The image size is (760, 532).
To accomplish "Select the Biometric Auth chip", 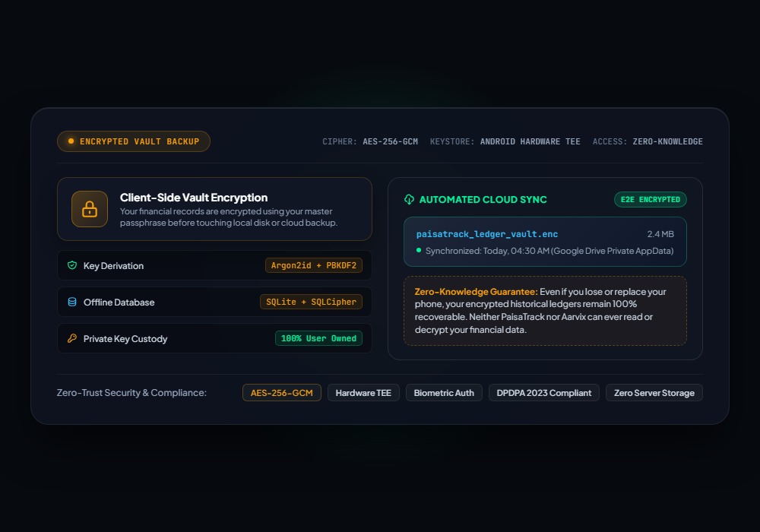I will click(x=444, y=392).
